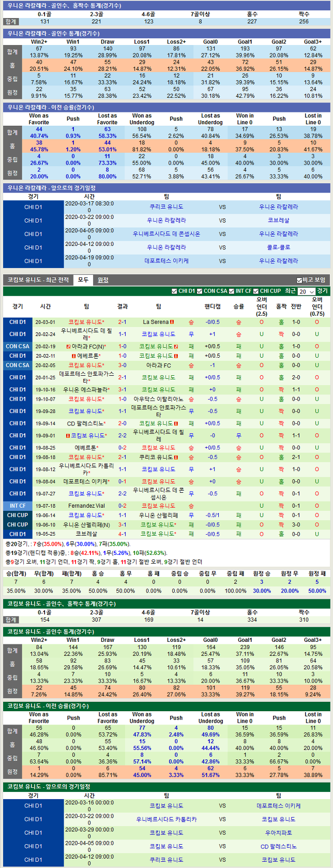Click the INT CF league label in 19-07-18 row

click(18, 506)
